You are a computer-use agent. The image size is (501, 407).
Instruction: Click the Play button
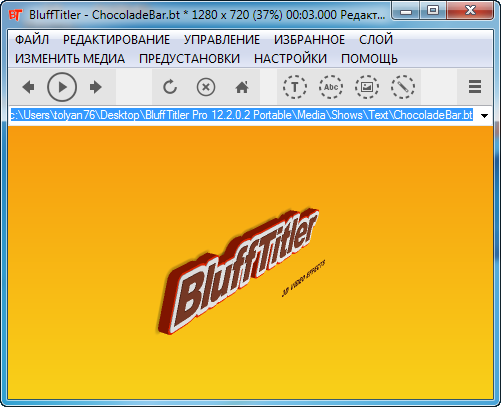click(x=62, y=87)
